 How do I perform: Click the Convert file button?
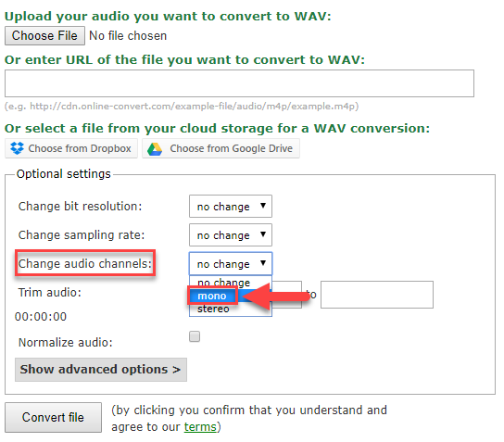[x=53, y=417]
